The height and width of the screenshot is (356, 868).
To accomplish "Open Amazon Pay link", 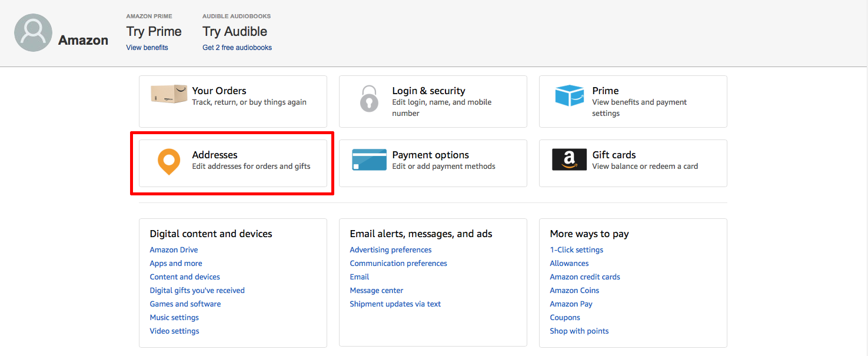I will click(x=571, y=304).
